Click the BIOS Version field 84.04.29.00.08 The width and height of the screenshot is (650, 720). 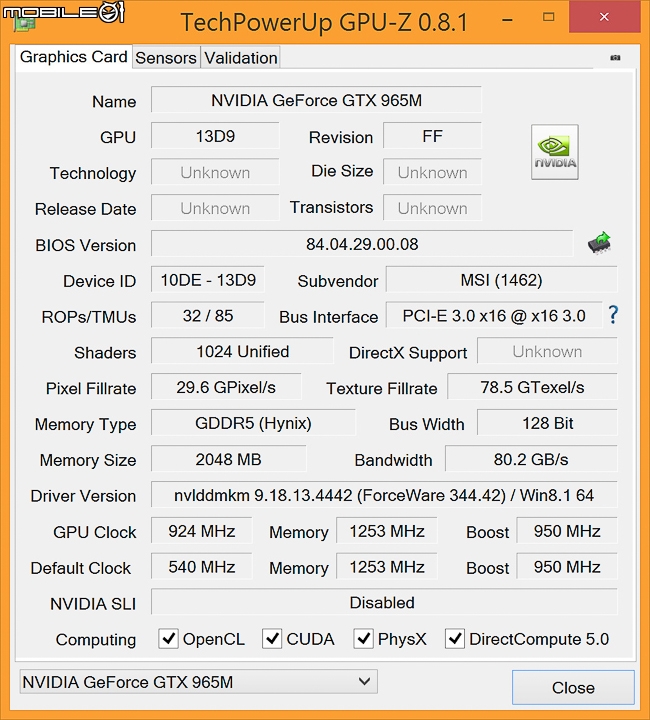pos(362,244)
